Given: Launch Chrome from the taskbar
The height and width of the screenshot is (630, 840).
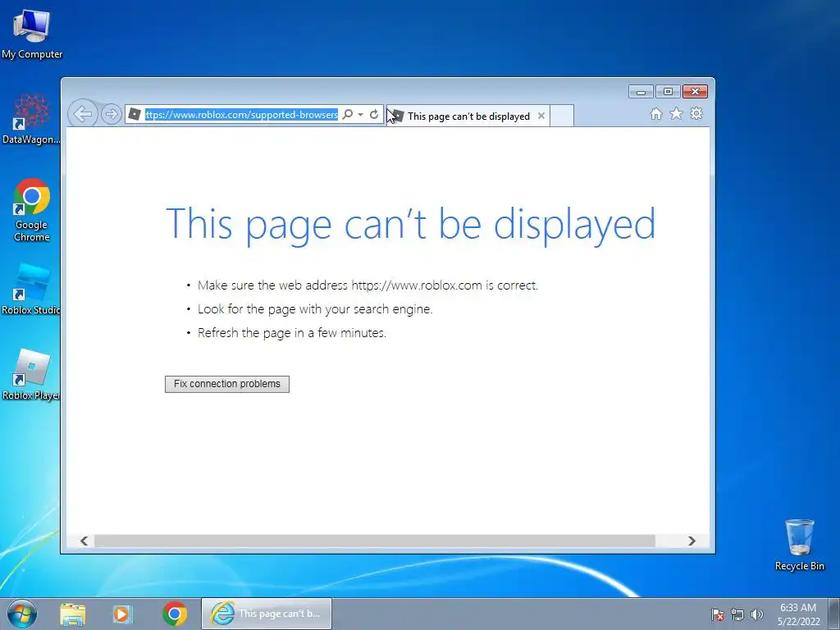Looking at the screenshot, I should pos(175,614).
